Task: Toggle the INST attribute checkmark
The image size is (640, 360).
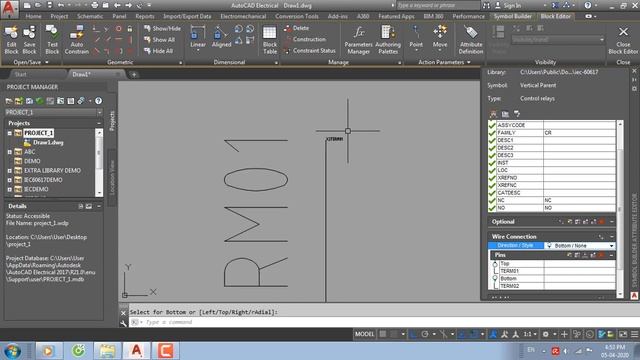Action: (x=492, y=162)
